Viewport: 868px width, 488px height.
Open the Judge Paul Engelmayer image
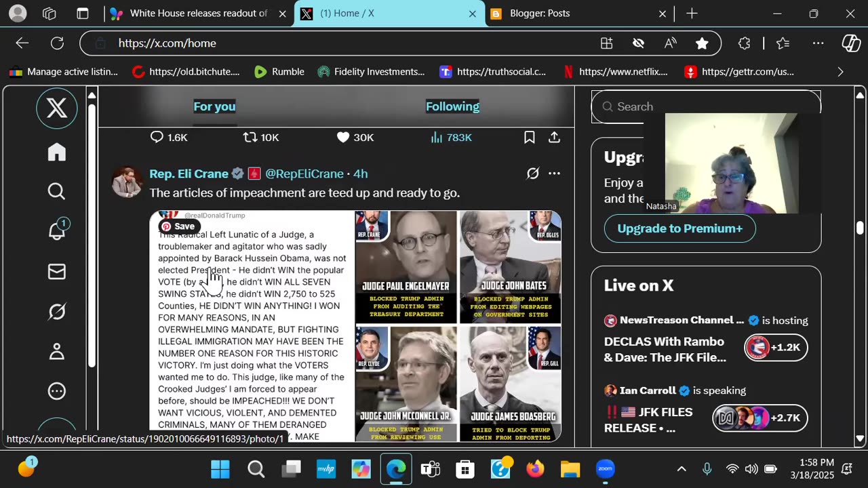click(406, 266)
